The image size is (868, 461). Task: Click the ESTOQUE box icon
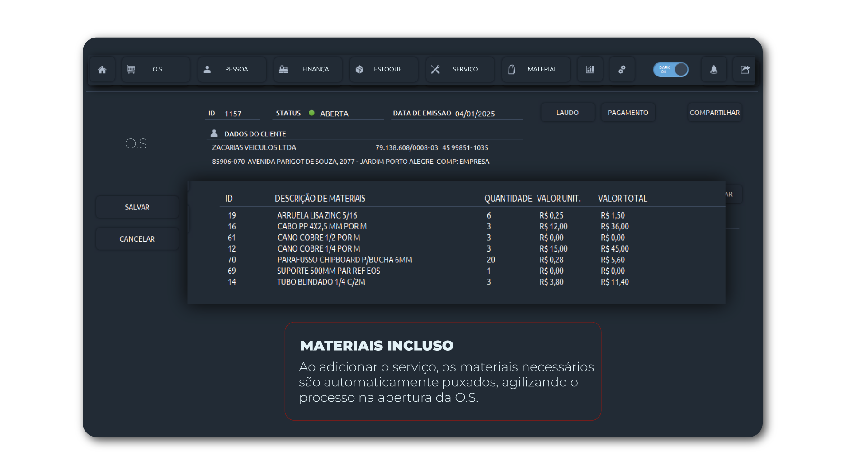[359, 70]
